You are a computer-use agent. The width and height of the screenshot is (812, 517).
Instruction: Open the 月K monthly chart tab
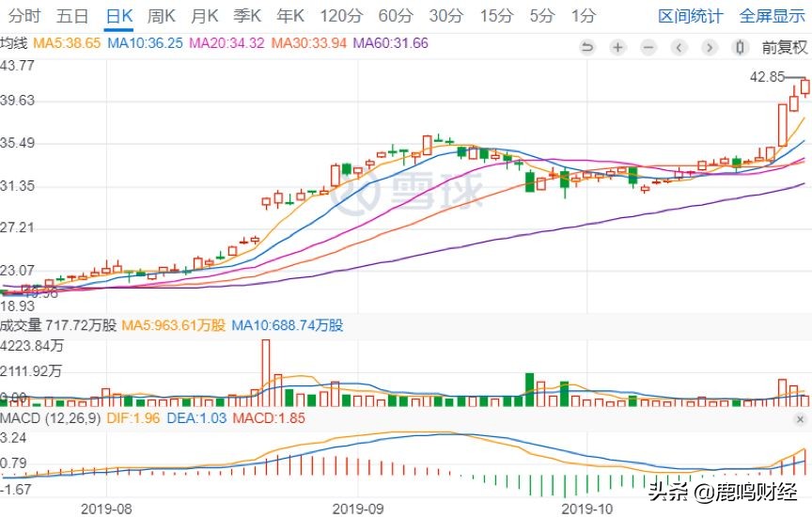click(x=204, y=16)
